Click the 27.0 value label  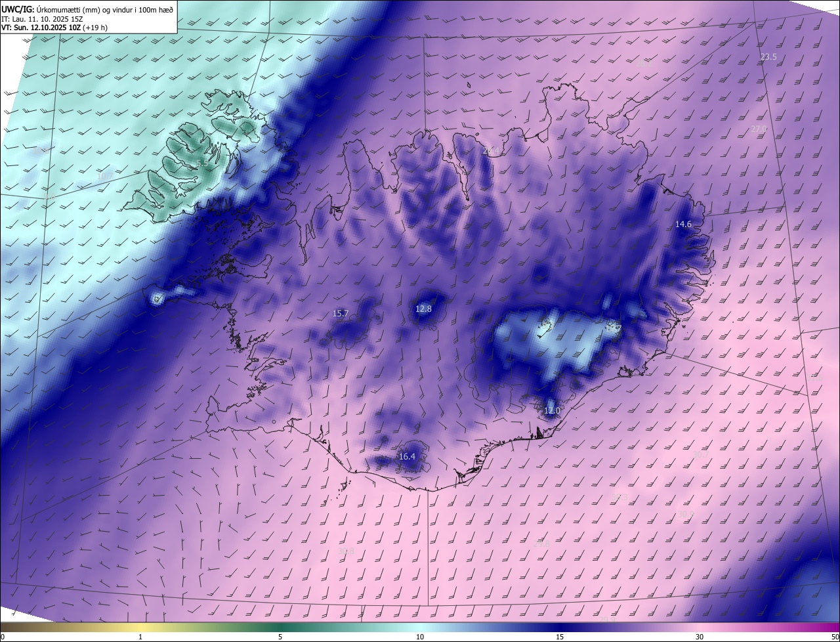point(759,129)
